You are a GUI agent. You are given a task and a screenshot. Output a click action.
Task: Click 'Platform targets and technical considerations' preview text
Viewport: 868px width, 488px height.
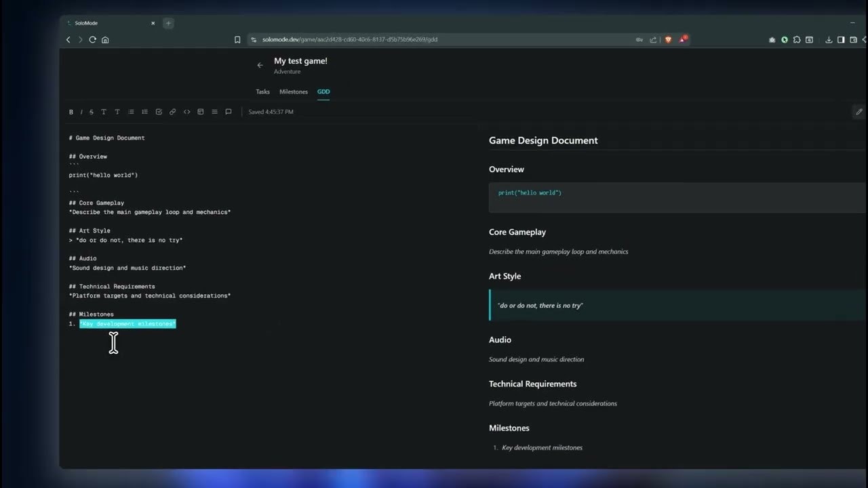pos(553,404)
